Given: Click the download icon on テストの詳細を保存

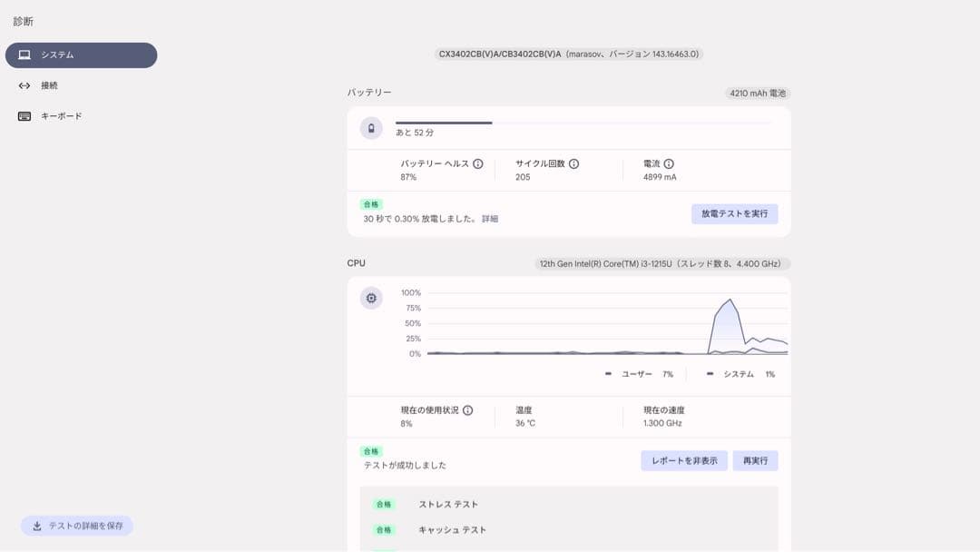Looking at the screenshot, I should [x=38, y=526].
